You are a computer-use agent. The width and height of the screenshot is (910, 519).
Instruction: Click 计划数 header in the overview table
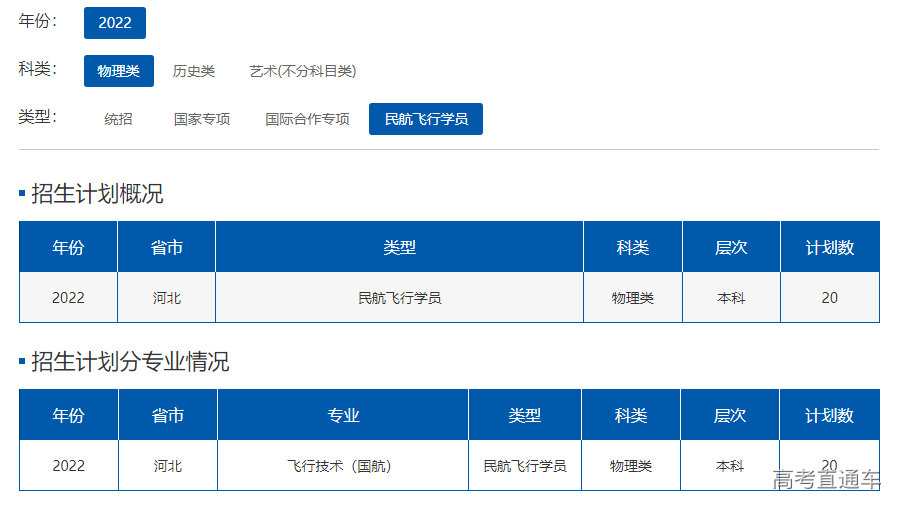coord(830,248)
